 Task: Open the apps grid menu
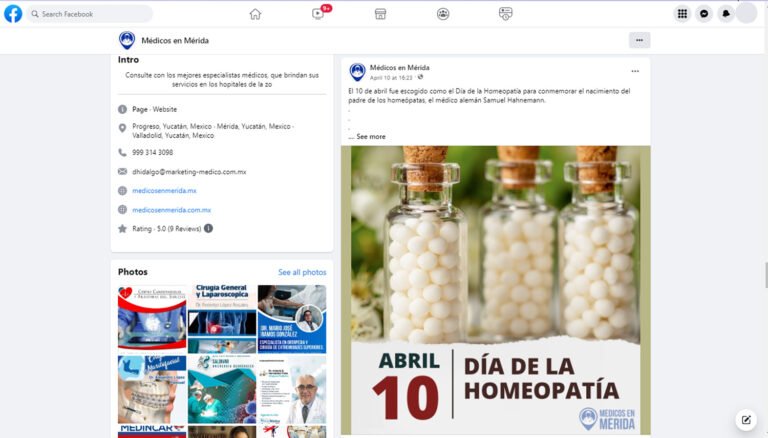pyautogui.click(x=682, y=14)
